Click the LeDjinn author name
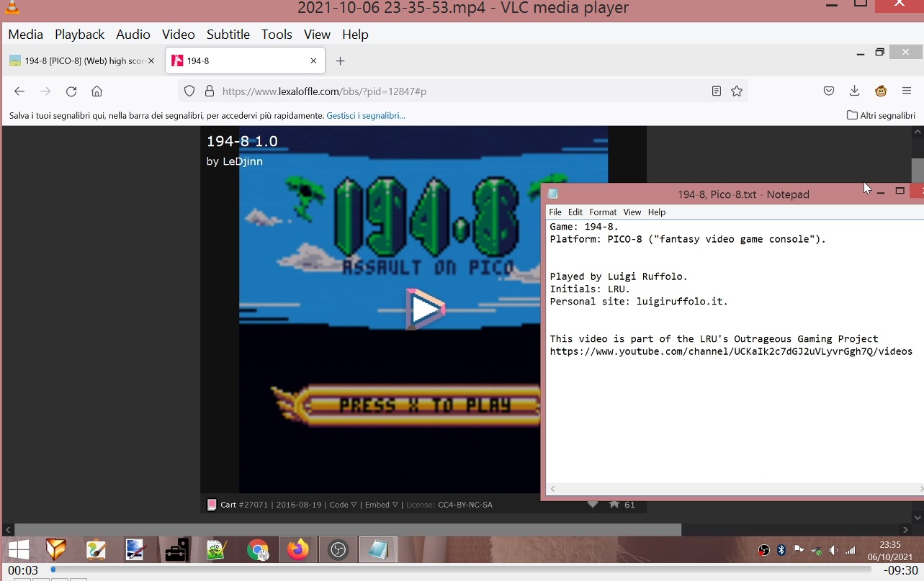The height and width of the screenshot is (581, 924). pyautogui.click(x=243, y=161)
